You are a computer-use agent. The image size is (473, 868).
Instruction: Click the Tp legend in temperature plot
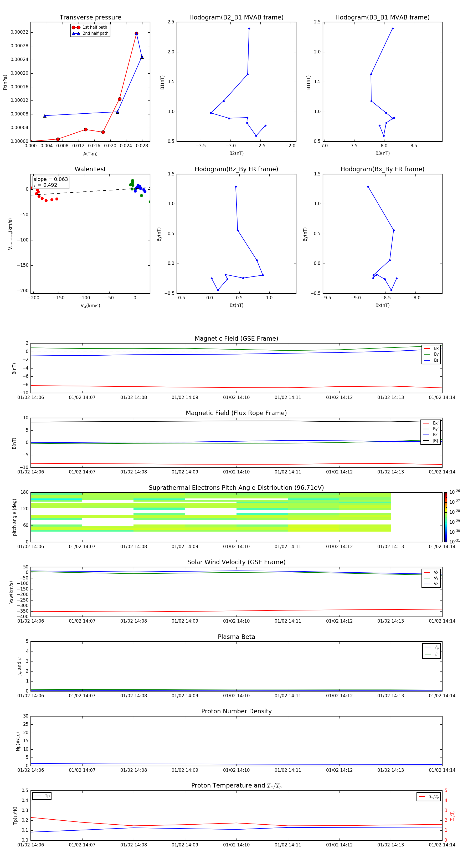pyautogui.click(x=42, y=796)
